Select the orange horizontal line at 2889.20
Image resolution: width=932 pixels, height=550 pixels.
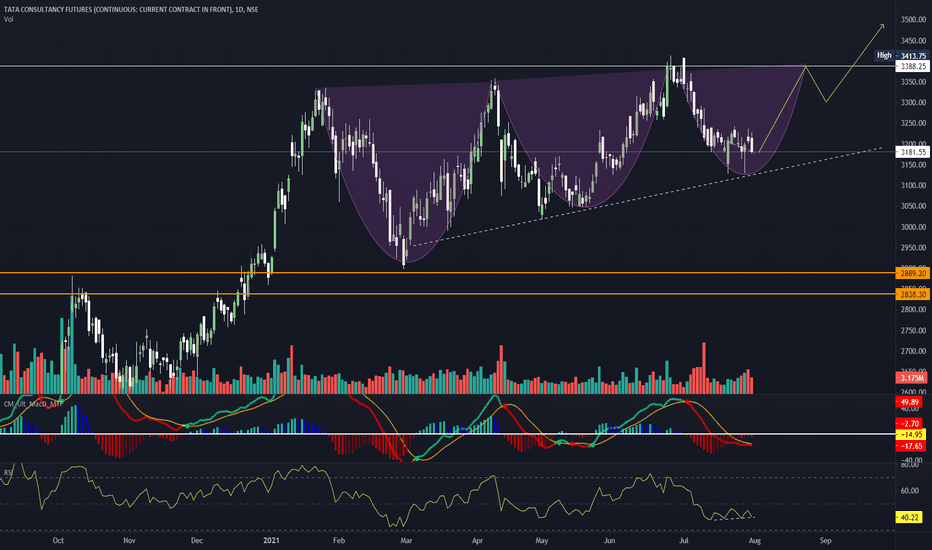446,273
